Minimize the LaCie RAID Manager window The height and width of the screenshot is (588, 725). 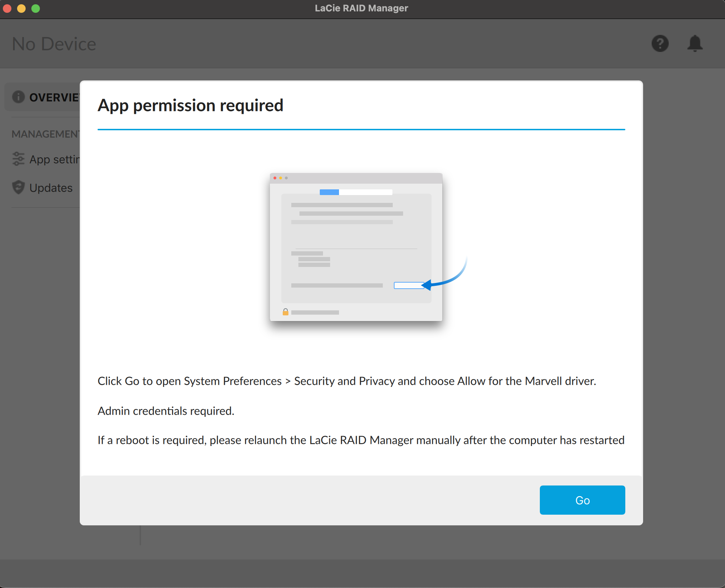tap(21, 8)
